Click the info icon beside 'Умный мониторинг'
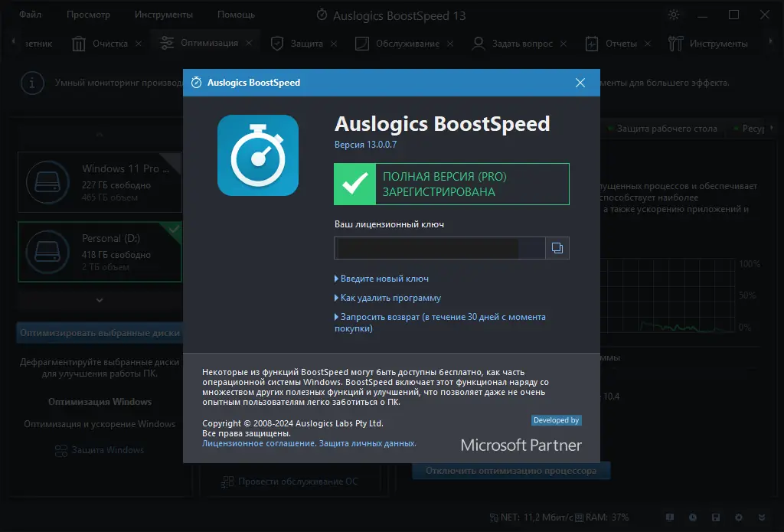 click(32, 83)
